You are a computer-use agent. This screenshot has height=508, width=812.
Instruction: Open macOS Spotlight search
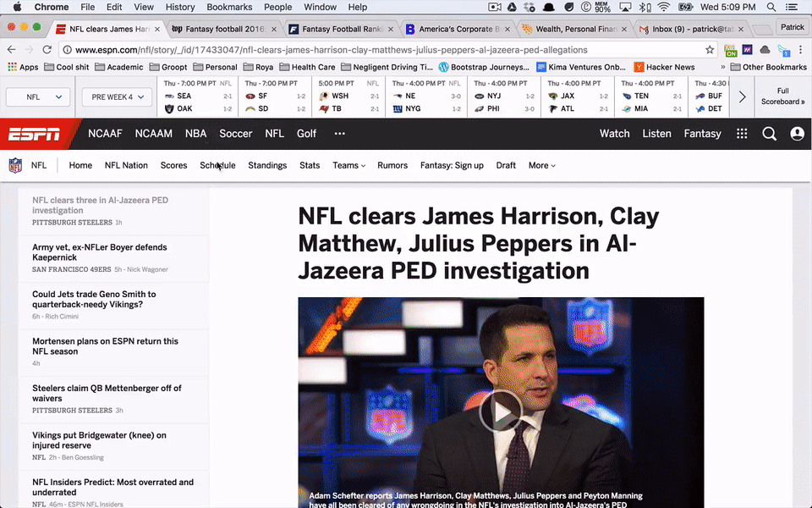click(x=771, y=7)
